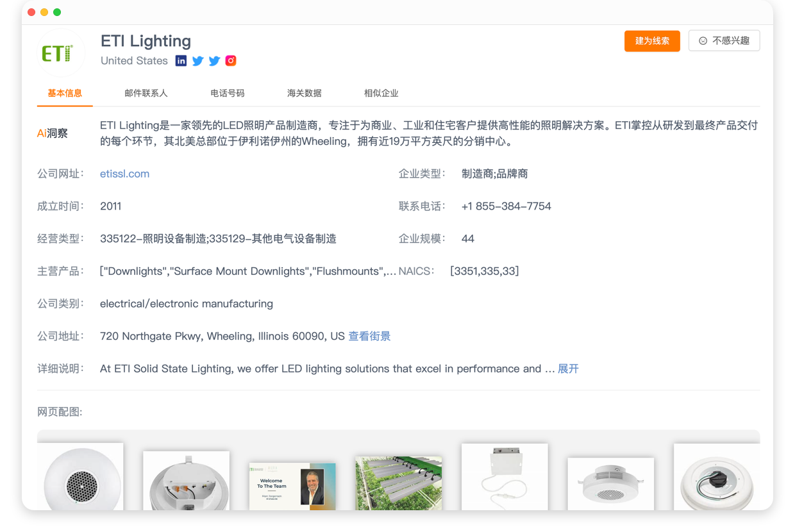Switch to the 邮件联系人 tab
Viewport: 795px width, 532px height.
pyautogui.click(x=146, y=92)
